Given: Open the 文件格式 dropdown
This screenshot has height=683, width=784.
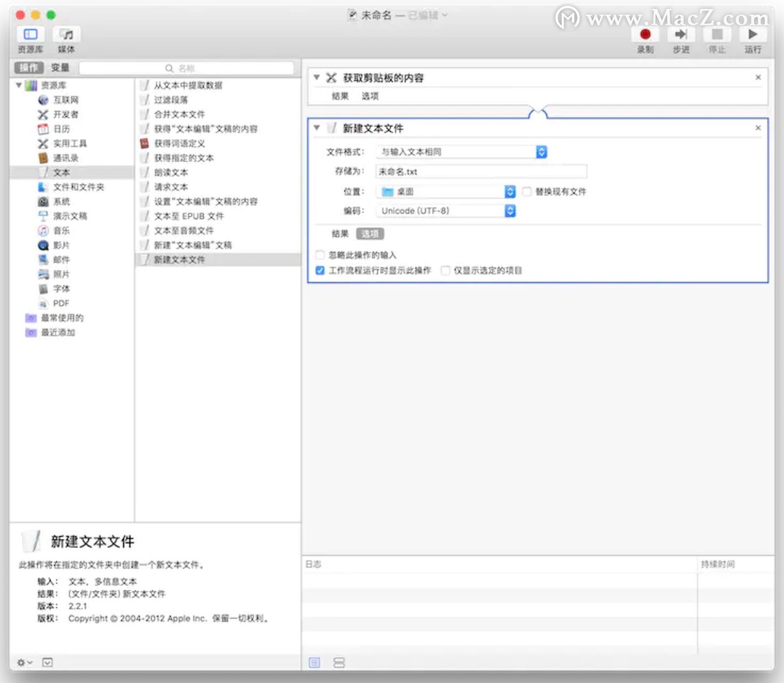Looking at the screenshot, I should pos(462,152).
